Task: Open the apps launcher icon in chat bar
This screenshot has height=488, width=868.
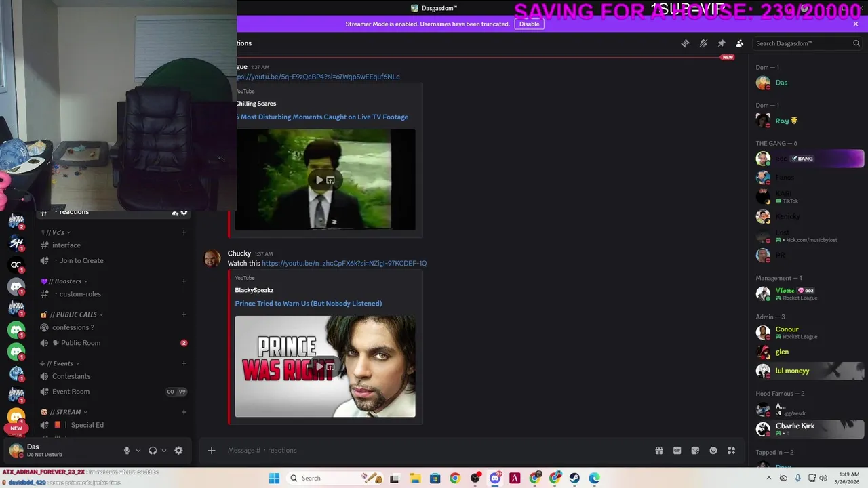Action: pos(731,451)
